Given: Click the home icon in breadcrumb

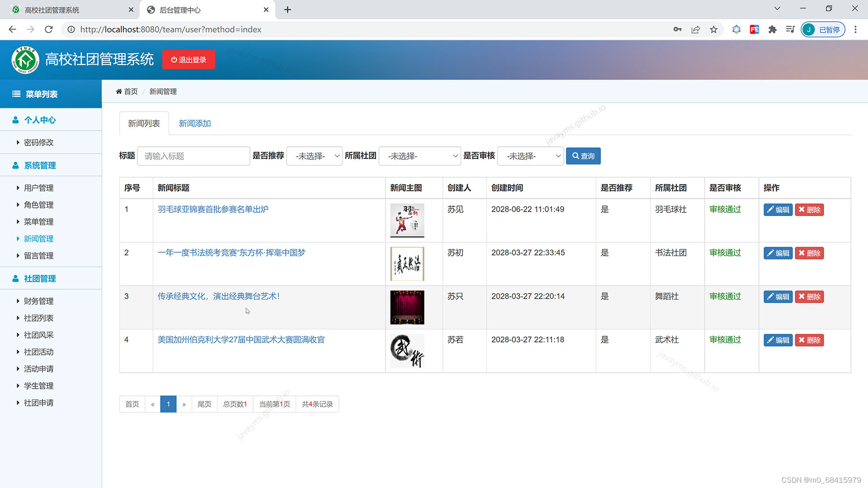Looking at the screenshot, I should 119,91.
